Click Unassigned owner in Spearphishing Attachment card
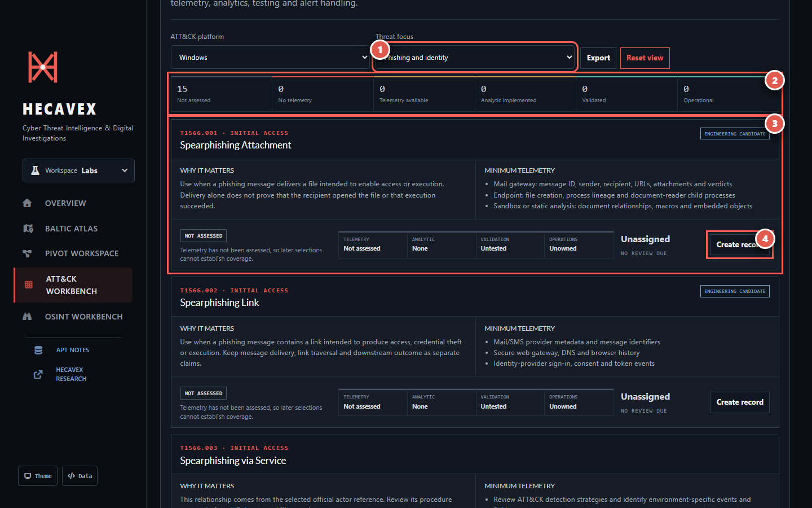 [646, 239]
